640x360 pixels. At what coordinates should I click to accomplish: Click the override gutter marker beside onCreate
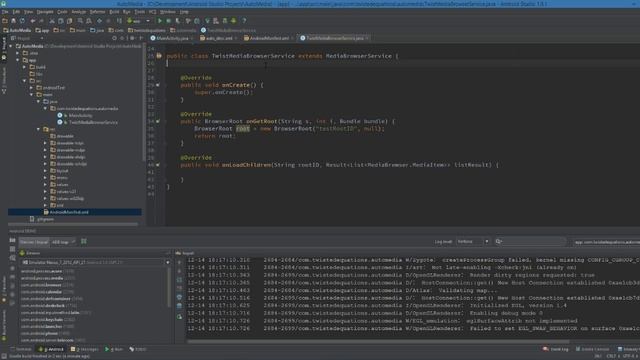pos(158,85)
